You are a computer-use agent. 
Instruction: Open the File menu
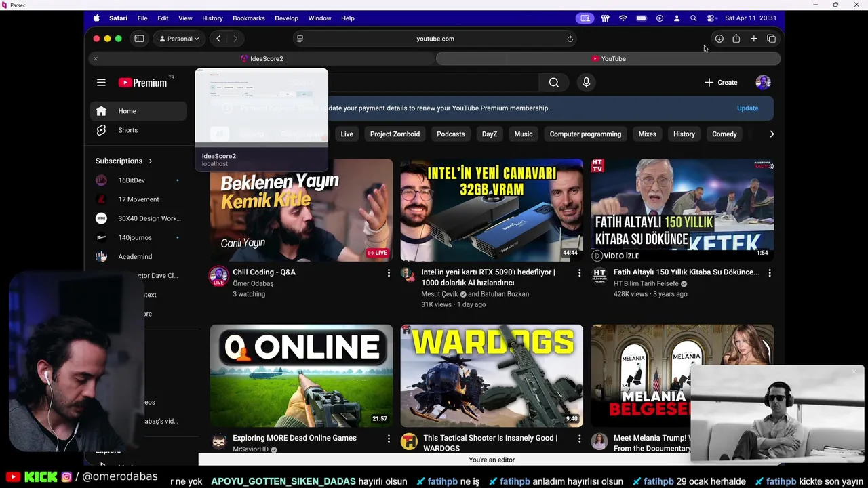pyautogui.click(x=142, y=18)
